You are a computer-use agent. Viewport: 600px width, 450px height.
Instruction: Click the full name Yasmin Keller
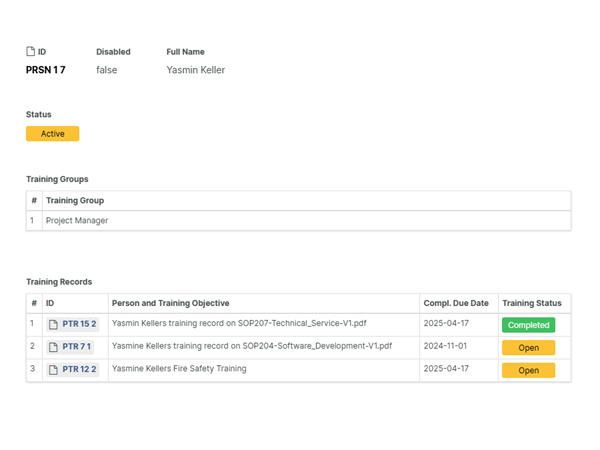click(x=196, y=70)
